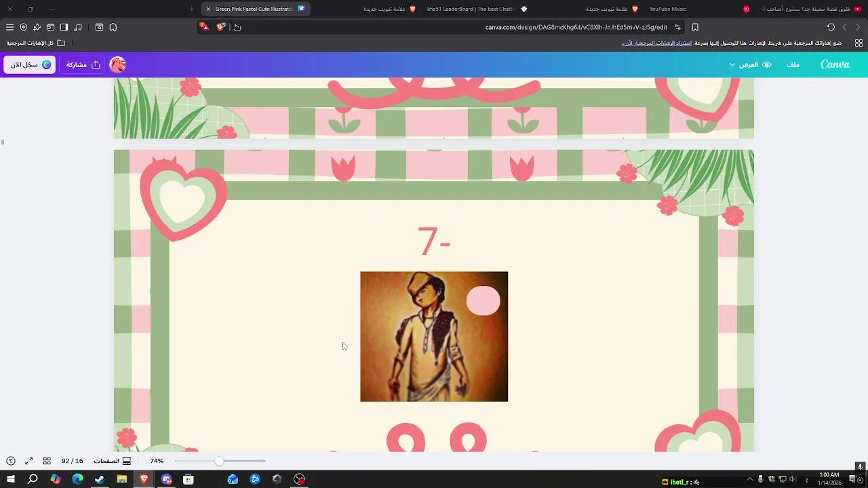
Task: Open the Windows Start menu
Action: click(x=11, y=479)
